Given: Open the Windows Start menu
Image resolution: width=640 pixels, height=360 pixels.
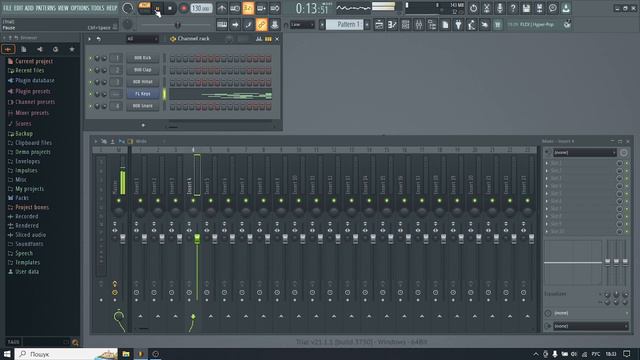Looking at the screenshot, I should (7, 354).
